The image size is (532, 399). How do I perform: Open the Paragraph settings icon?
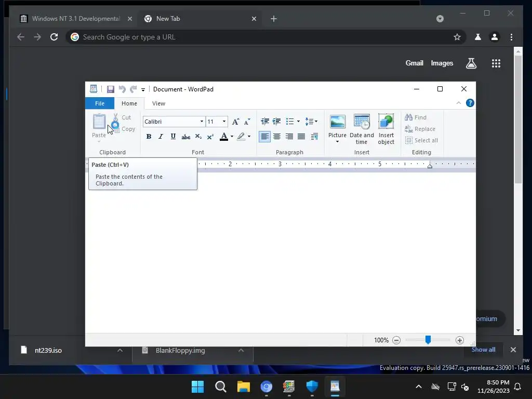coord(314,137)
